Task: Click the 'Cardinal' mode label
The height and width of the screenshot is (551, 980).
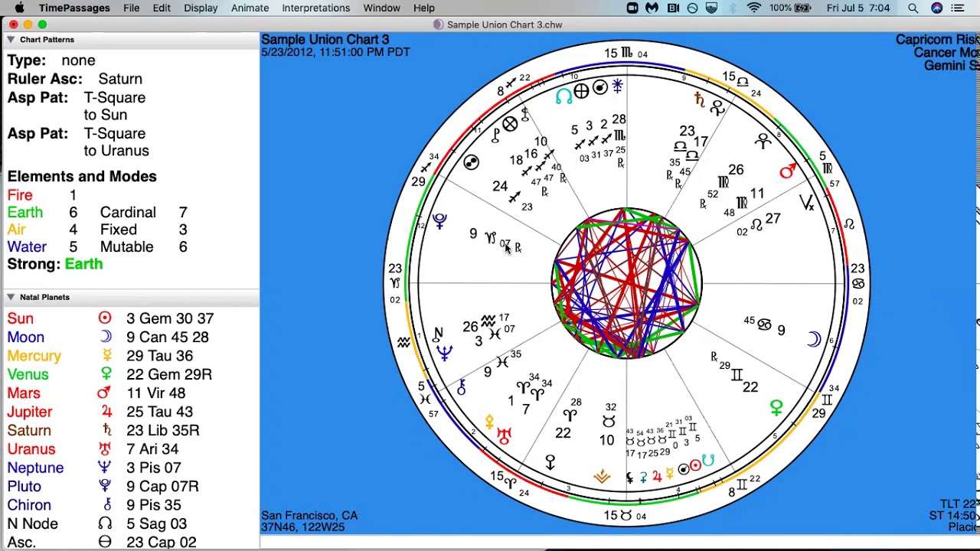Action: click(x=128, y=212)
